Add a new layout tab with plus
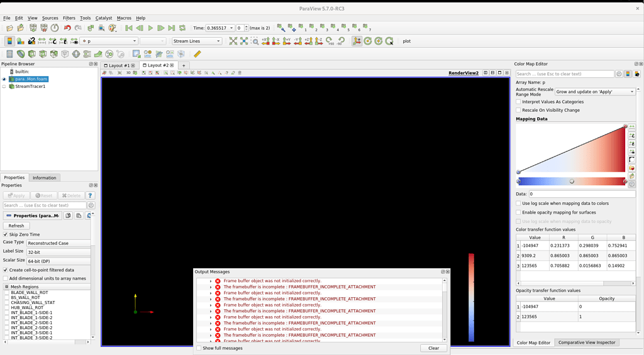The image size is (644, 355). coord(184,66)
